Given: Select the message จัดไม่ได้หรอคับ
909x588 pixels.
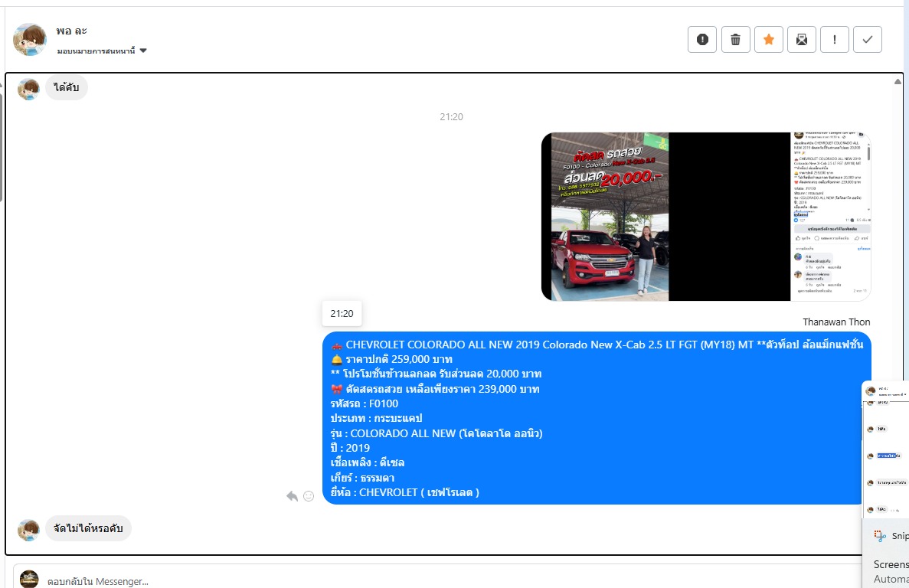Looking at the screenshot, I should click(88, 528).
